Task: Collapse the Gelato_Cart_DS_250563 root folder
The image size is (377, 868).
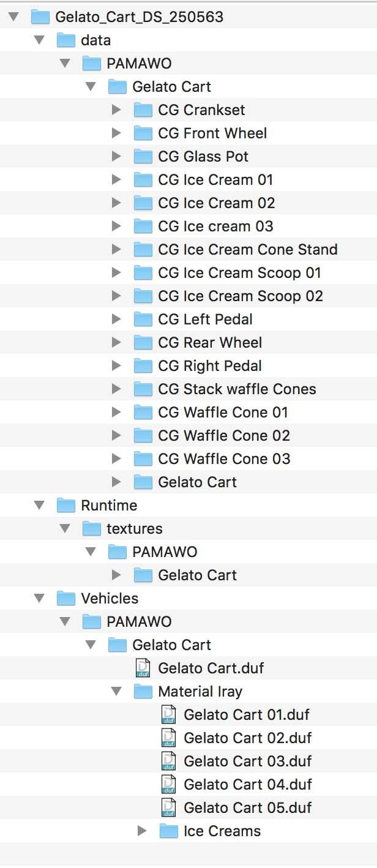Action: tap(13, 17)
